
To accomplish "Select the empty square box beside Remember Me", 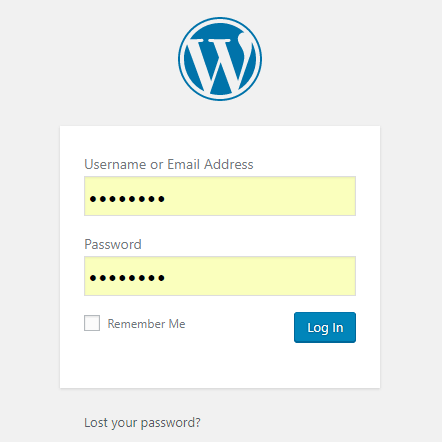I will click(92, 323).
